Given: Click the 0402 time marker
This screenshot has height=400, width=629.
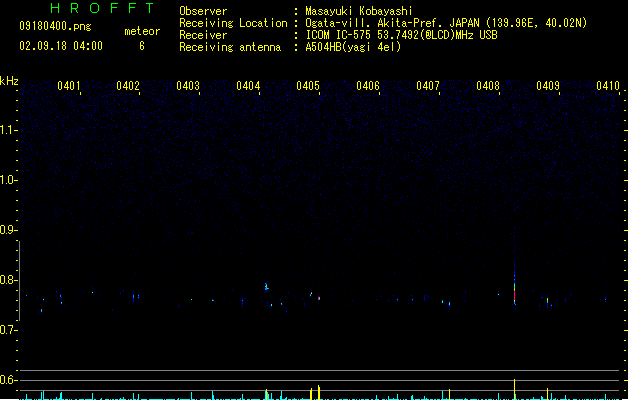Looking at the screenshot, I should (x=128, y=86).
